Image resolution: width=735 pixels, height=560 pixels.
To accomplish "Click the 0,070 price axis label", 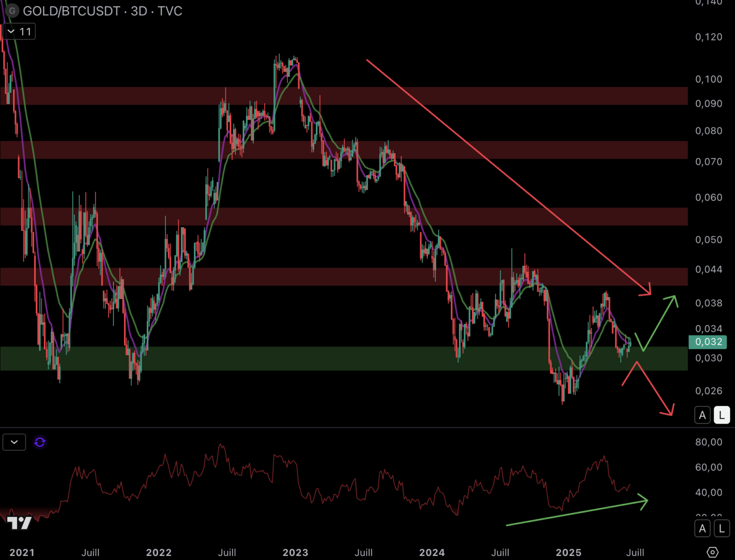I will click(x=709, y=162).
